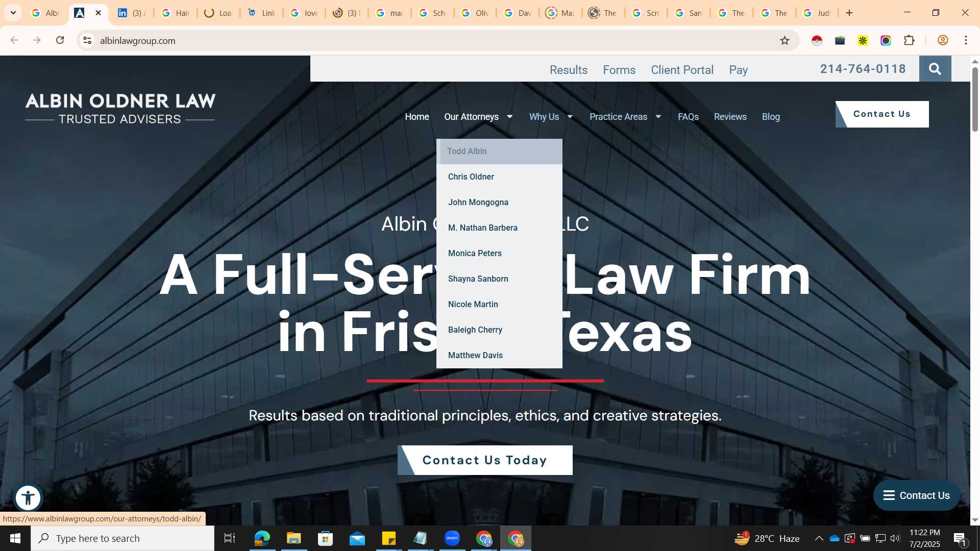The height and width of the screenshot is (551, 980).
Task: Expand the Our Attorneys dropdown arrow
Action: [x=509, y=117]
